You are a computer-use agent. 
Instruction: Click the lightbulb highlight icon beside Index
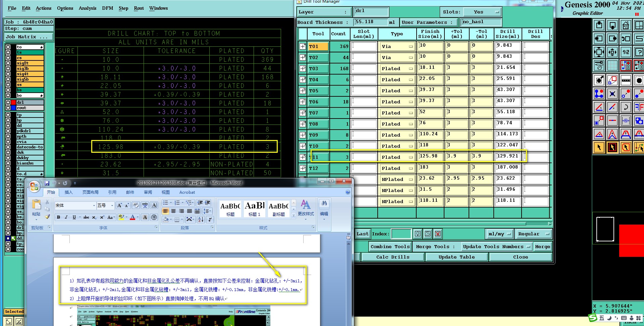(418, 234)
